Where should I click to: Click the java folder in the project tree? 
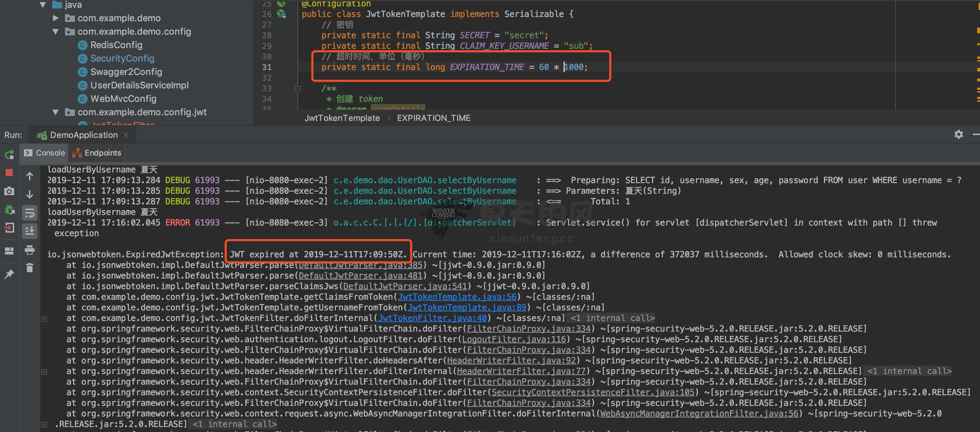coord(67,5)
